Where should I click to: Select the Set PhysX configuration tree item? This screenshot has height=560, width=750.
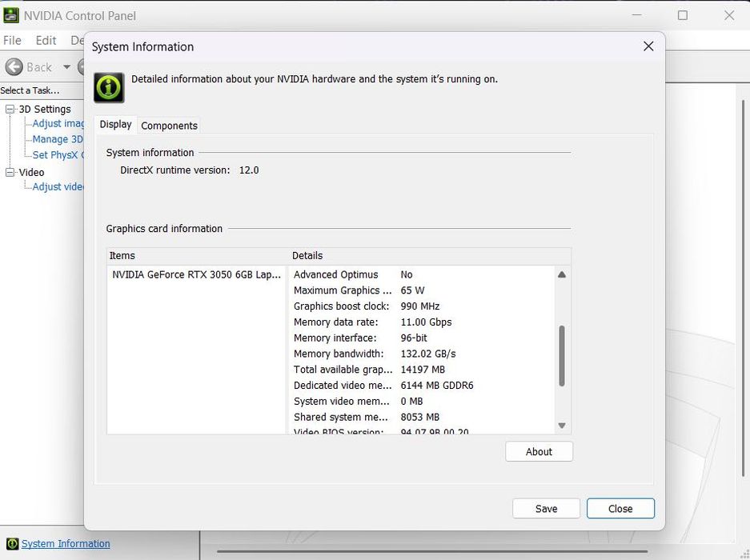coord(58,155)
